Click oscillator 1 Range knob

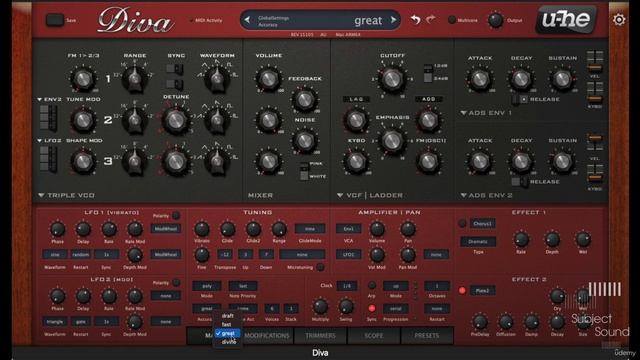click(x=135, y=78)
